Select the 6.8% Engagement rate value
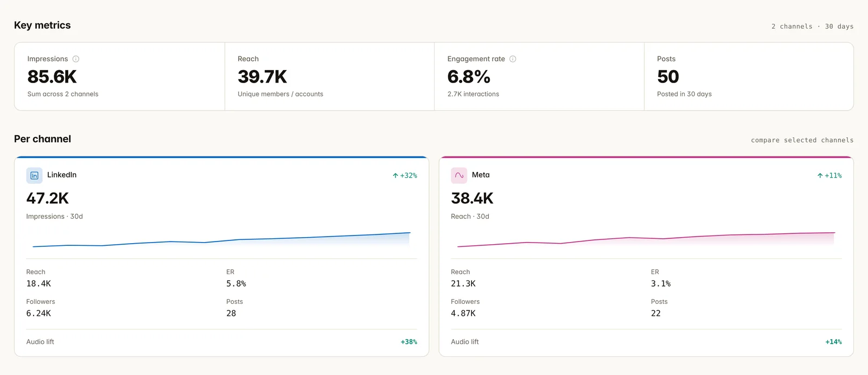The height and width of the screenshot is (375, 868). click(469, 77)
